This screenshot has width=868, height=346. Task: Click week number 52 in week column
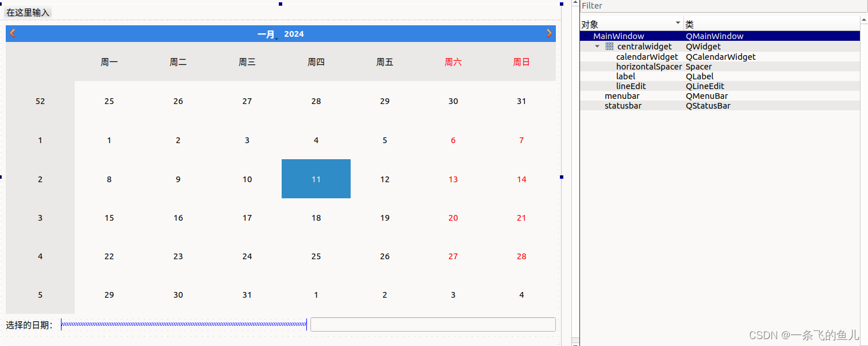[40, 101]
